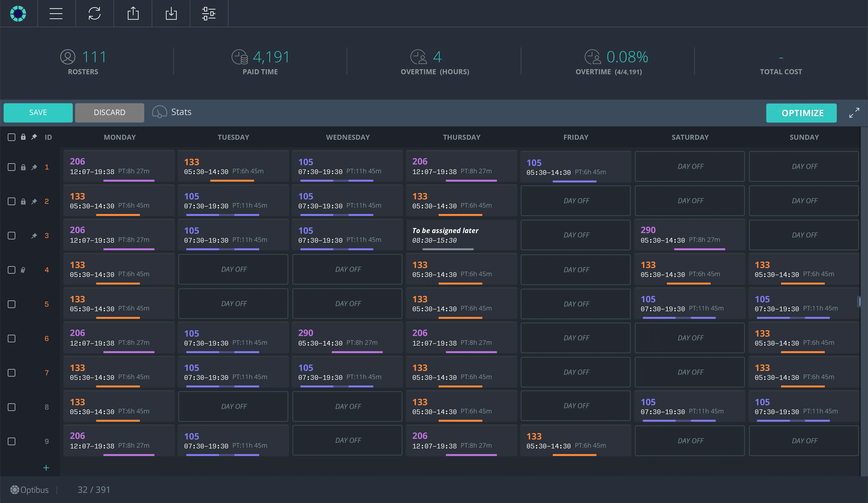Click the paid time clock-coins icon

point(239,57)
